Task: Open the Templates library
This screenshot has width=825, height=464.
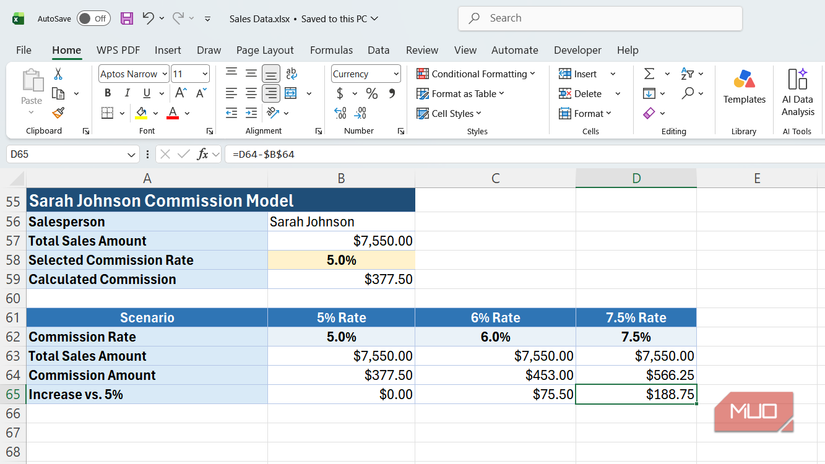Action: pyautogui.click(x=744, y=87)
